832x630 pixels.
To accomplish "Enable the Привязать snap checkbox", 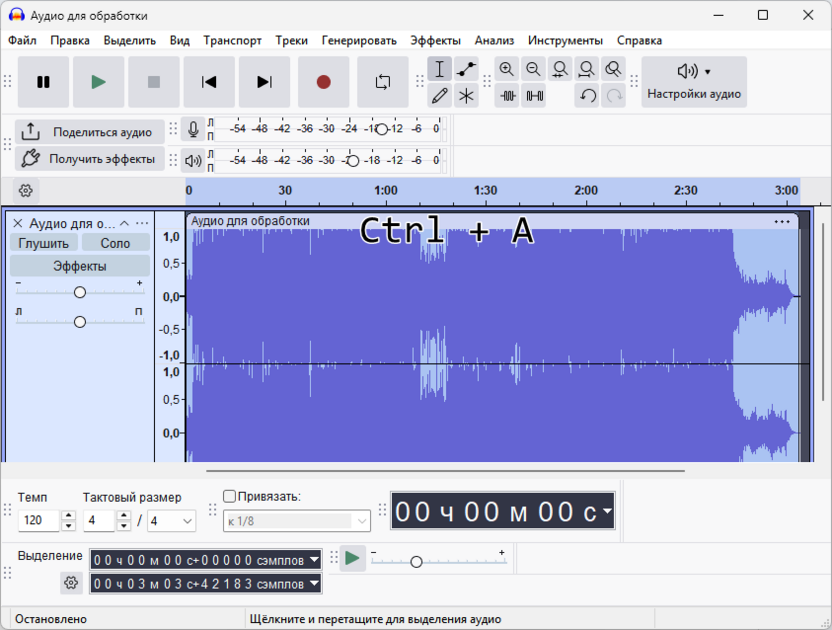I will [229, 496].
